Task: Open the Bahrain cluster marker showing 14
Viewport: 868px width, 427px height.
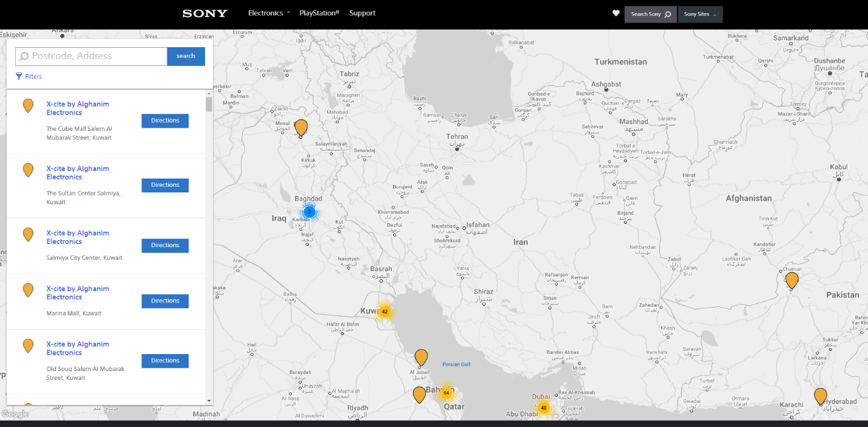Action: [446, 393]
